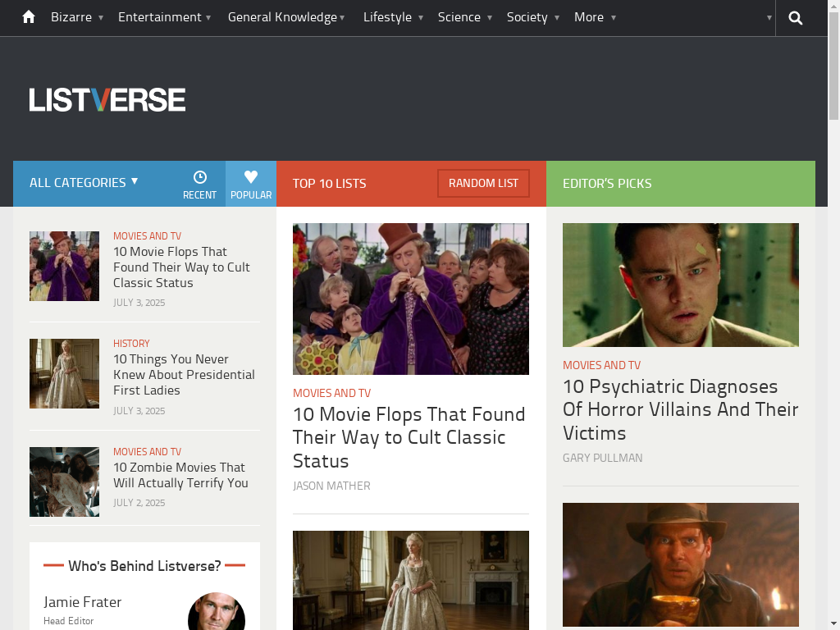Click Jamie Frater's profile photo
This screenshot has width=840, height=630.
coord(217,611)
